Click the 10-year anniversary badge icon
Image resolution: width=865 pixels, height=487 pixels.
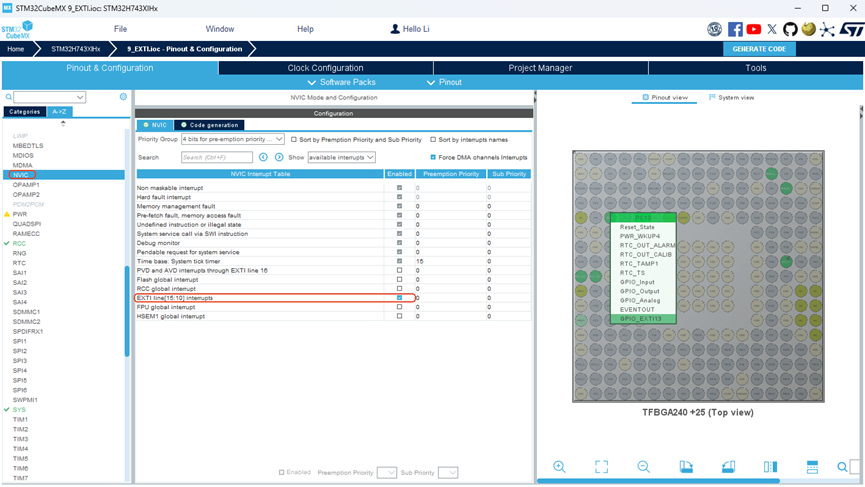714,29
